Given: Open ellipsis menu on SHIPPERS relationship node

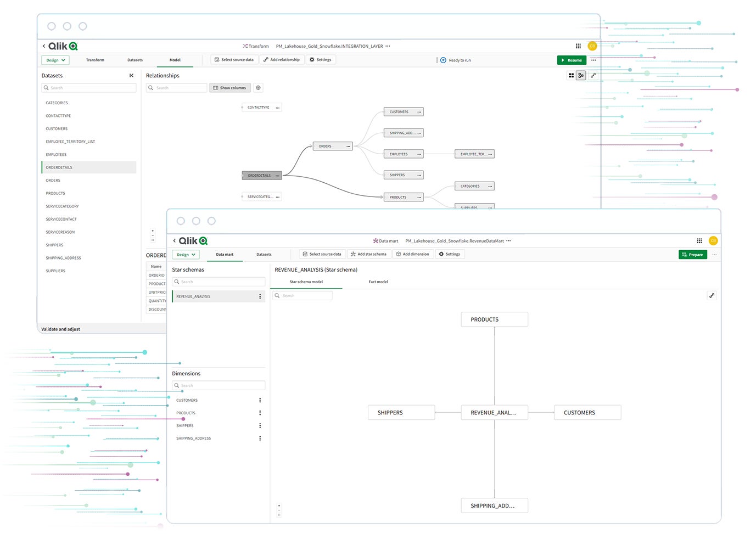Looking at the screenshot, I should click(419, 175).
